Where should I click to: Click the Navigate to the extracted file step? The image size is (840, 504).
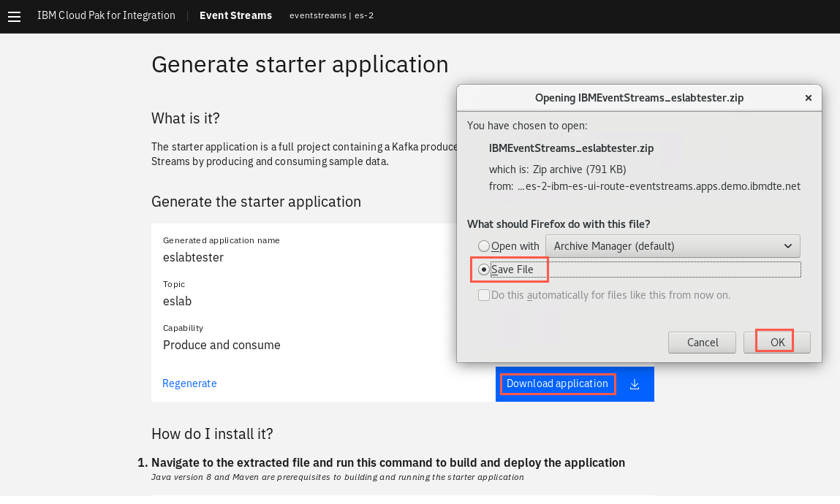tap(388, 463)
